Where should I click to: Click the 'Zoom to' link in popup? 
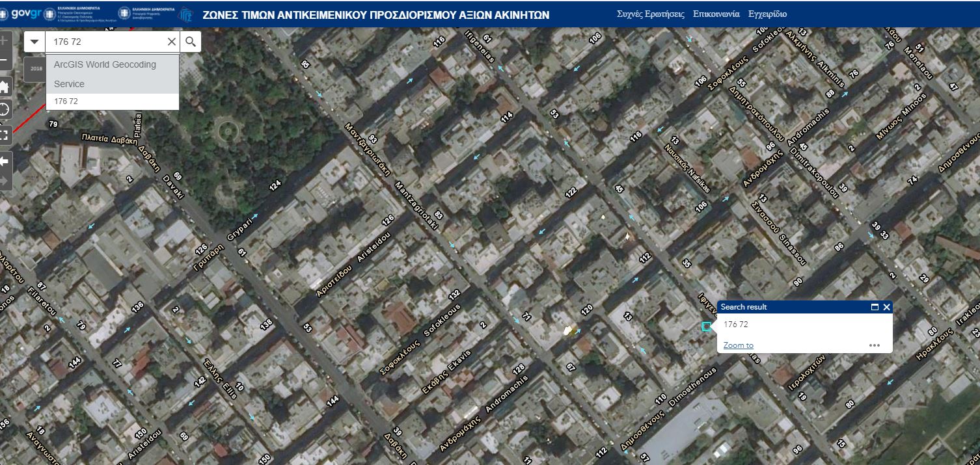pos(738,345)
